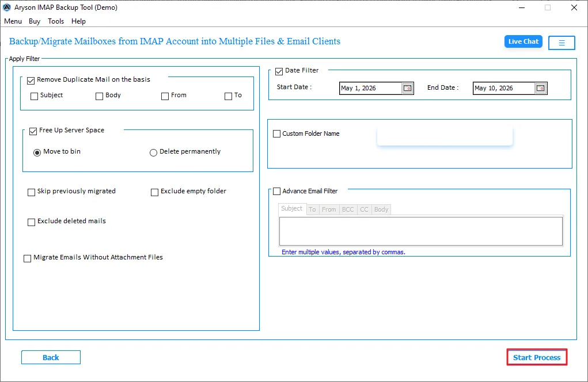The image size is (588, 382).
Task: Check the From duplicate option
Action: click(165, 96)
